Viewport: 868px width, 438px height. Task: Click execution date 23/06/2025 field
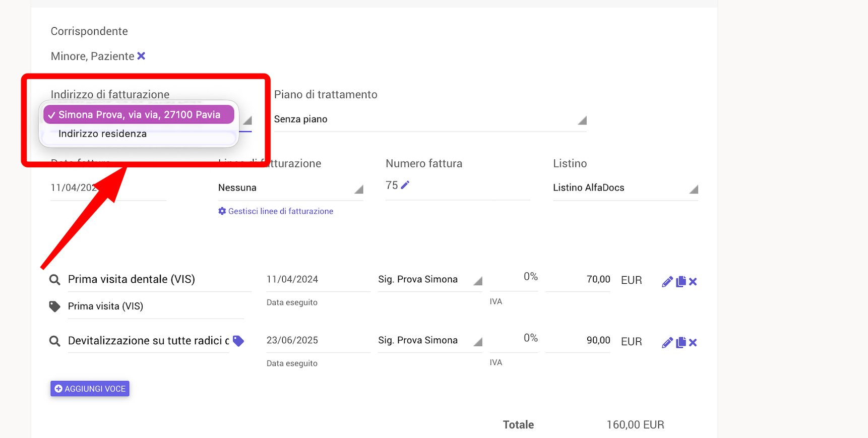coord(318,341)
